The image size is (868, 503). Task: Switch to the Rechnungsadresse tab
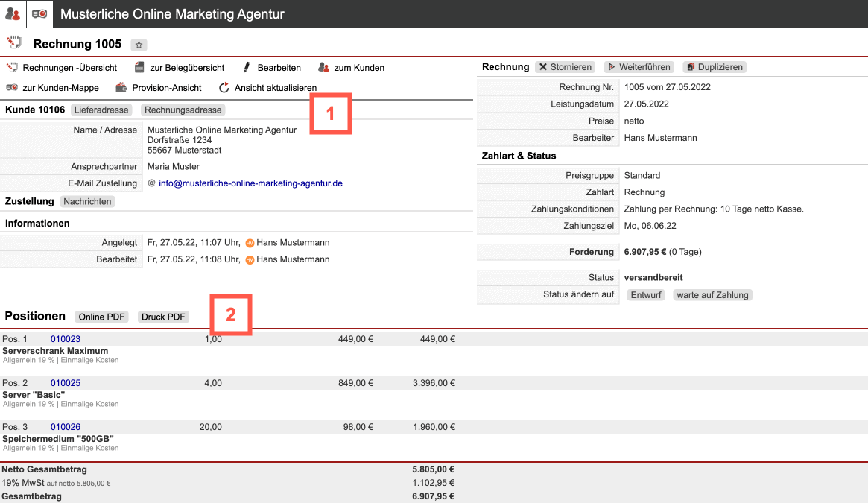pyautogui.click(x=183, y=110)
